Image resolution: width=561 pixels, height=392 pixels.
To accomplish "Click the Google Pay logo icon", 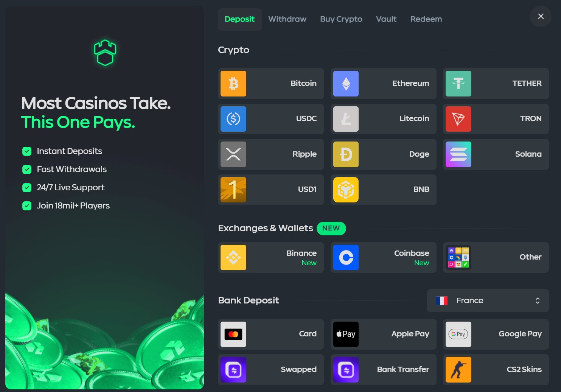I will tap(458, 334).
